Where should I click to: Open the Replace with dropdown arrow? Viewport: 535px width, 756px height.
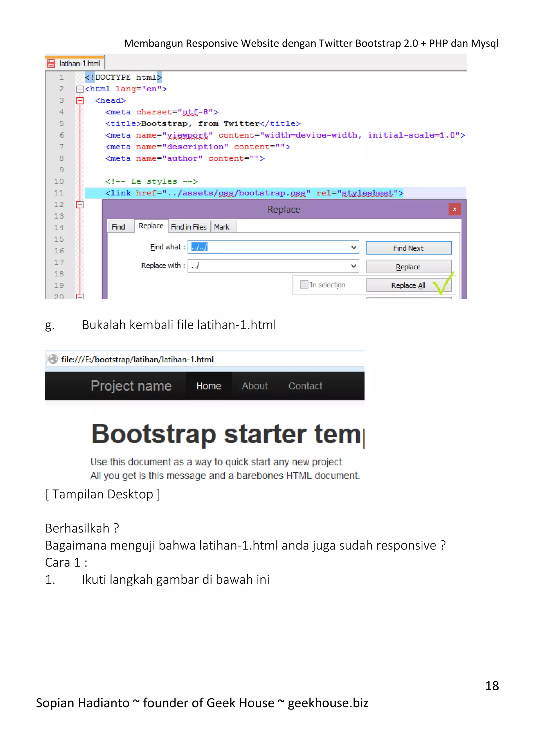pos(354,266)
